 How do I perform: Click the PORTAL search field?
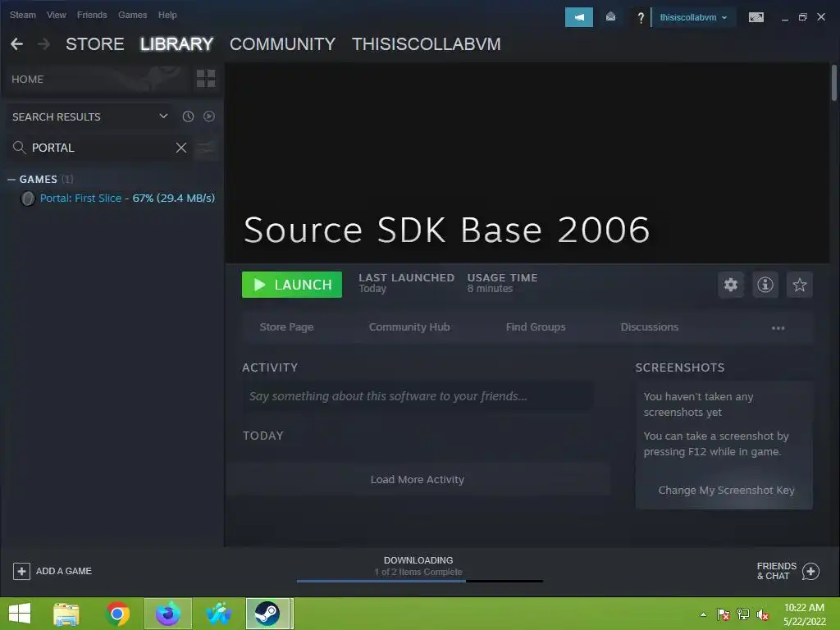click(x=99, y=148)
